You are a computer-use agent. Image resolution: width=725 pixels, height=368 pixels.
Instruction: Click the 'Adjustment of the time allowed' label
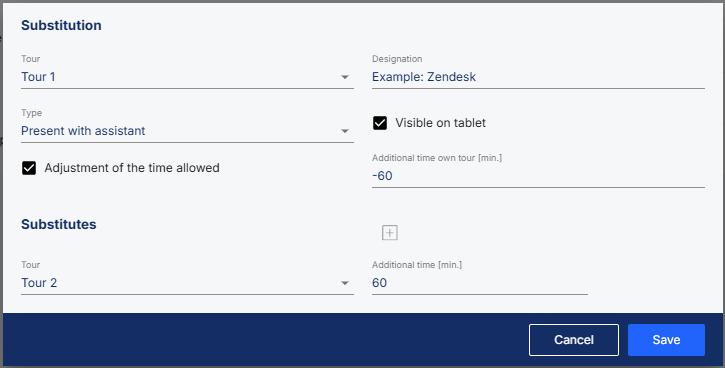132,168
